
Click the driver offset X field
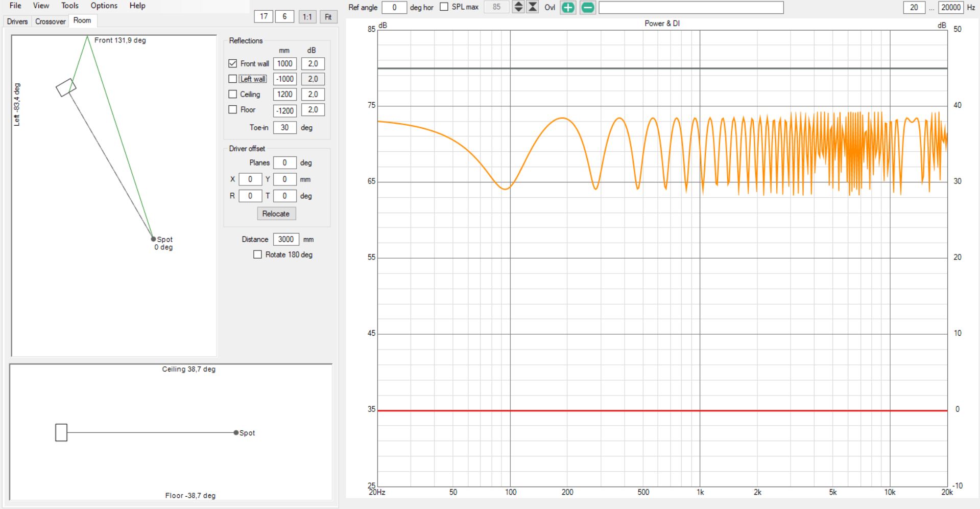(x=250, y=179)
